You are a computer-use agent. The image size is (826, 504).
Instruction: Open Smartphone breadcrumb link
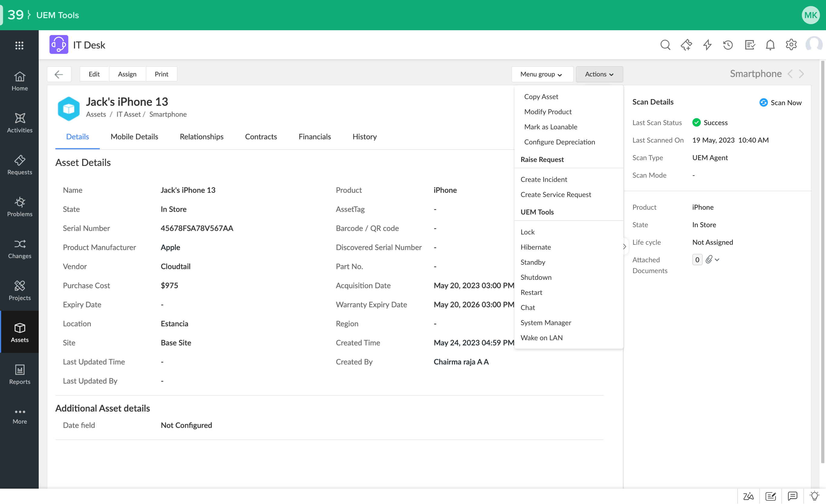(x=168, y=114)
